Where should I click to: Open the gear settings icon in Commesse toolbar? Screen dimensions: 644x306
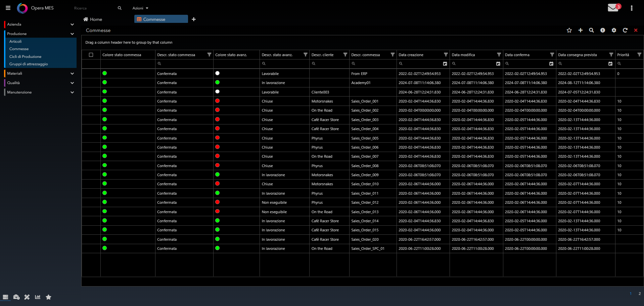[x=614, y=30]
